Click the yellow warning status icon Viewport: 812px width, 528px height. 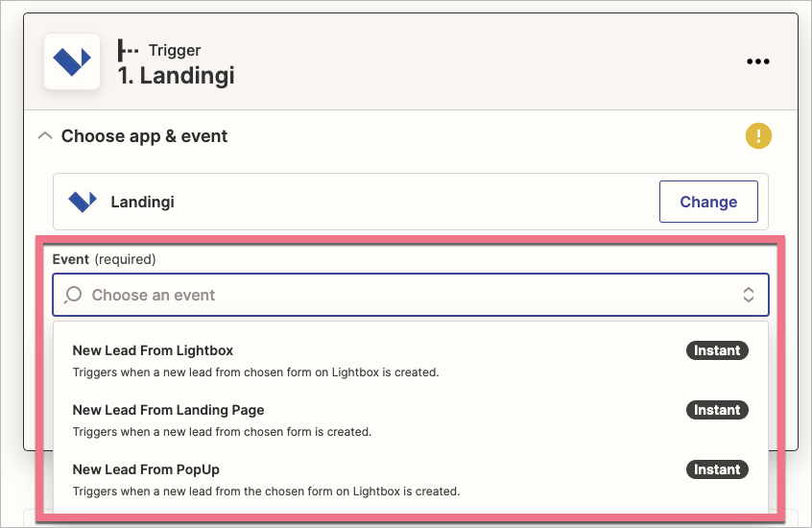click(758, 136)
